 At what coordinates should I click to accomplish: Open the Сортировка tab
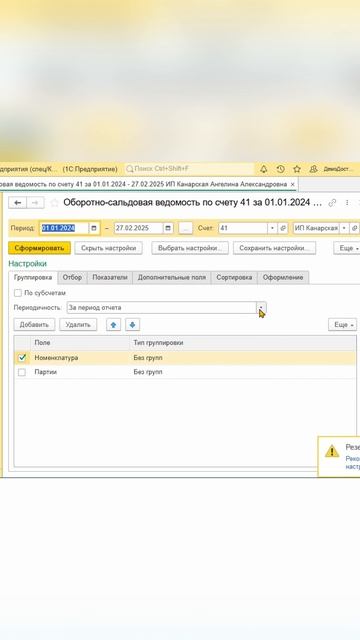tap(234, 278)
